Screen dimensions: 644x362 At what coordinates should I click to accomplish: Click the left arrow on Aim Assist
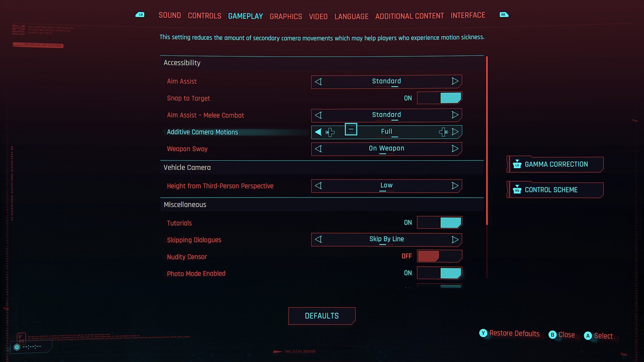click(x=318, y=81)
